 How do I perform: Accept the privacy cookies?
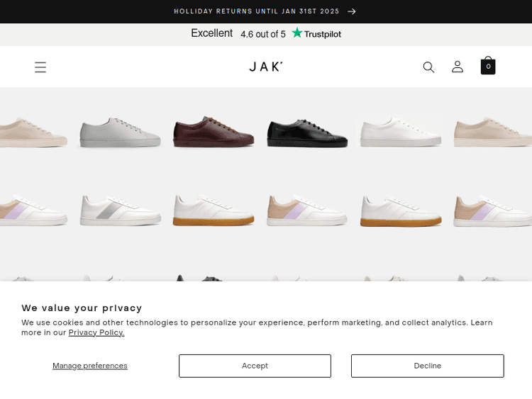coord(255,366)
